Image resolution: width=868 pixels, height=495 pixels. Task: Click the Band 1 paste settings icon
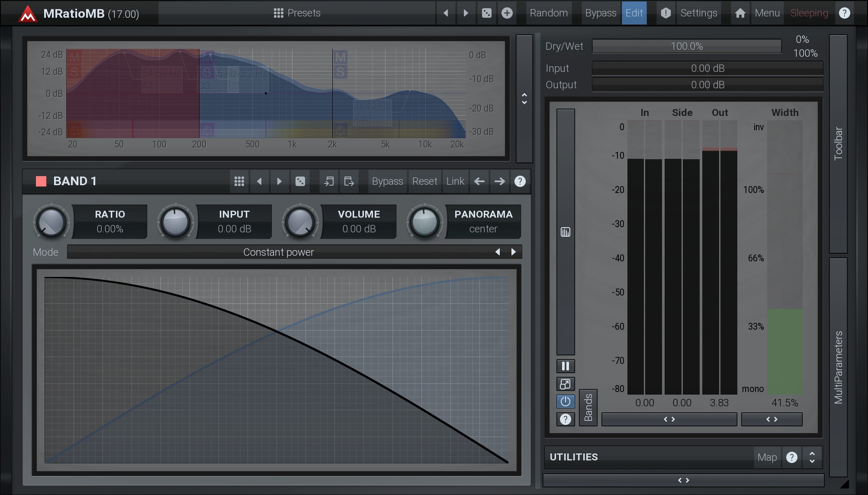tap(349, 181)
